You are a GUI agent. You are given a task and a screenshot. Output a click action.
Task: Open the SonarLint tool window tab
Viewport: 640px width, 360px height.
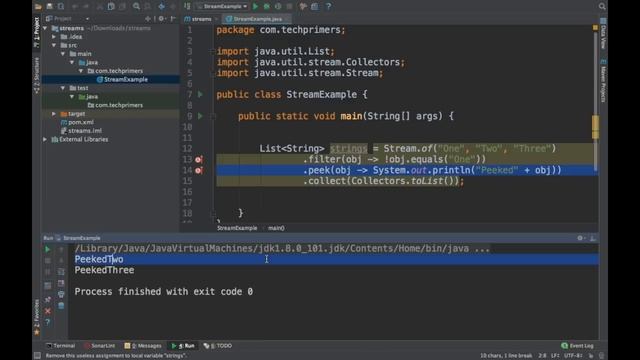coord(100,346)
